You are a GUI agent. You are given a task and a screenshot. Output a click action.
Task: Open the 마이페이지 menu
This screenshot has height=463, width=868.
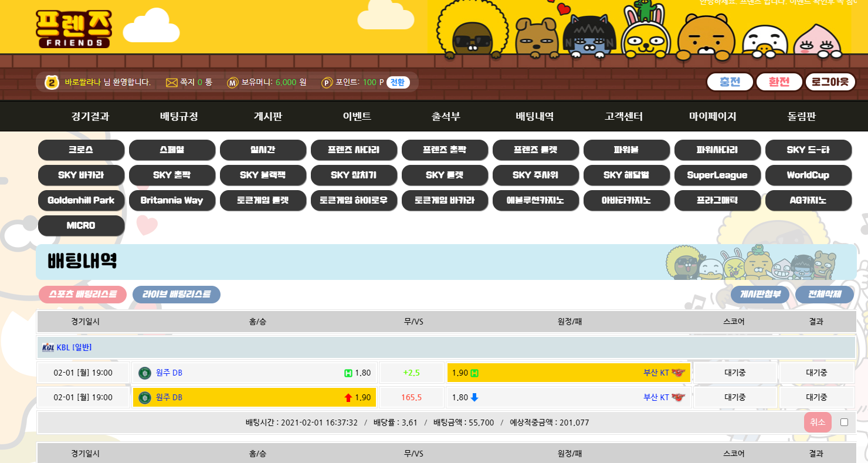pos(713,116)
